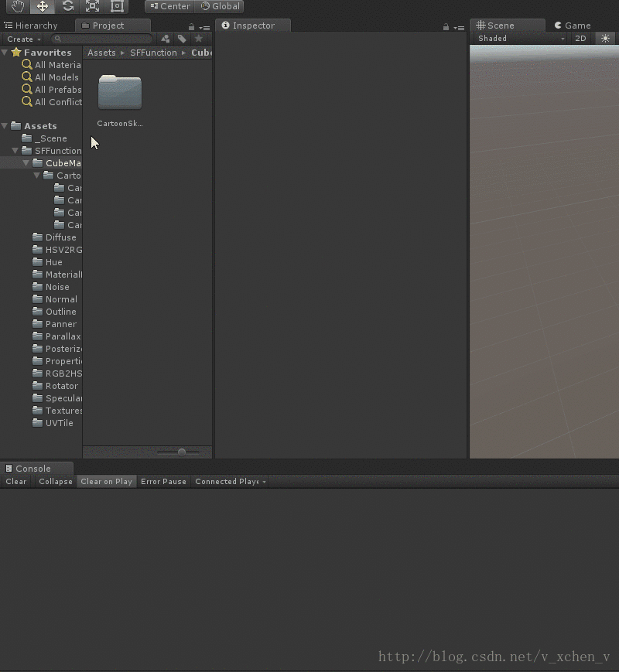Enable 2D mode in the Scene view
The height and width of the screenshot is (672, 619).
[581, 38]
